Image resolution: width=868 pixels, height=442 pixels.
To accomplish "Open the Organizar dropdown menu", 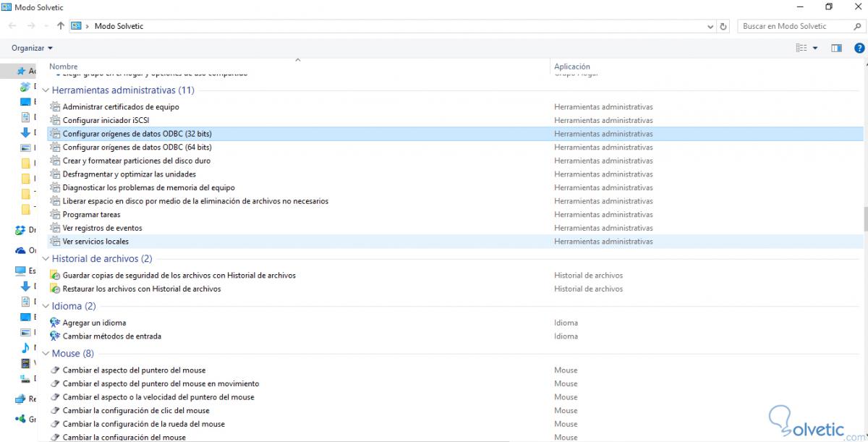I will tap(32, 48).
